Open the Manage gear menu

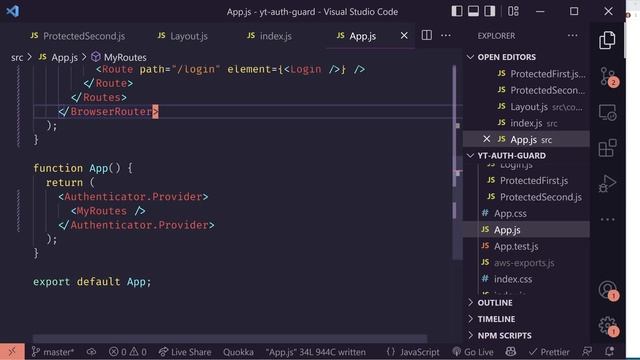(x=608, y=326)
